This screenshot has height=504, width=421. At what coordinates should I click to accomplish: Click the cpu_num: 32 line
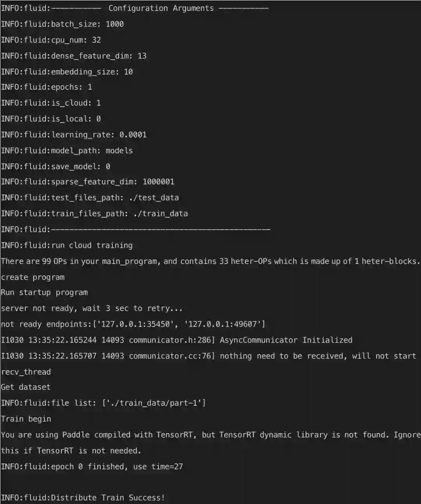tap(51, 40)
